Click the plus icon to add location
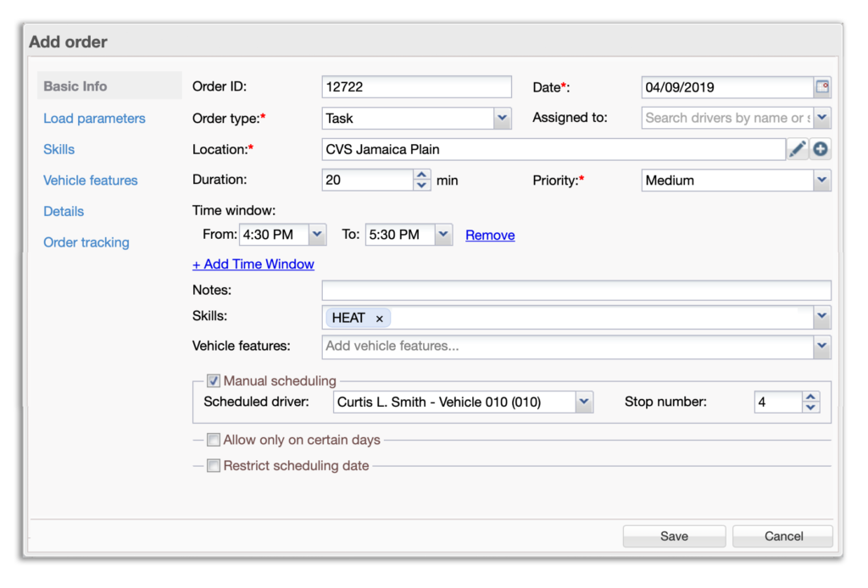 (x=821, y=149)
